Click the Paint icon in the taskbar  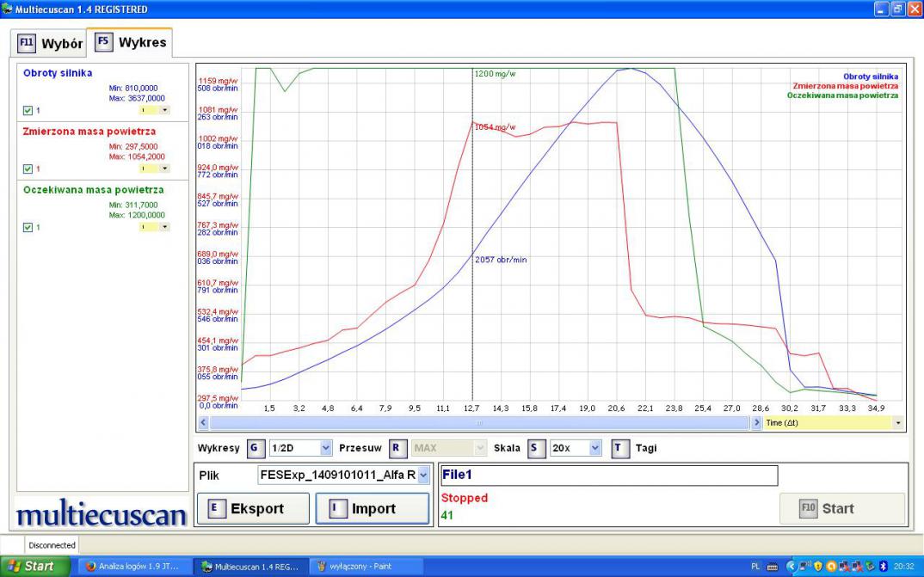(x=322, y=567)
